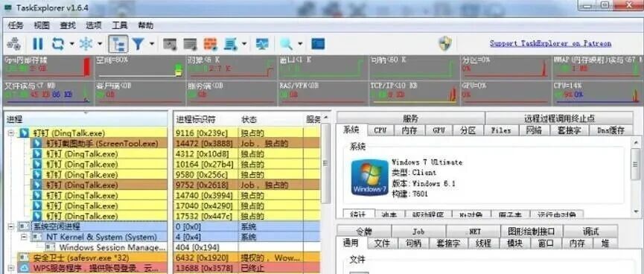Open the 帮助 menu
The height and width of the screenshot is (274, 644).
click(x=145, y=25)
